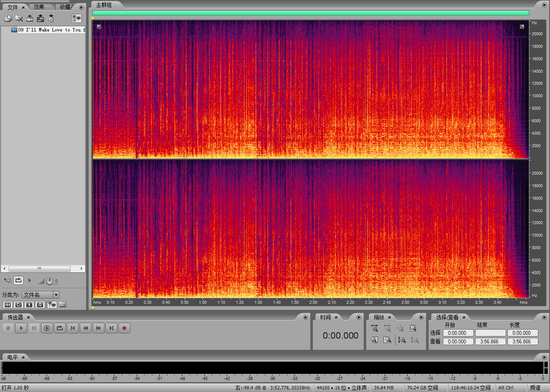The height and width of the screenshot is (392, 550).
Task: Switch to the 效果 tab
Action: 39,7
